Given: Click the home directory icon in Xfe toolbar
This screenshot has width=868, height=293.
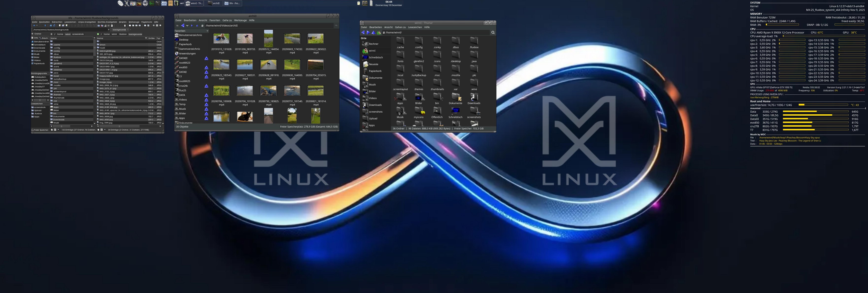Looking at the screenshot, I should 51,25.
